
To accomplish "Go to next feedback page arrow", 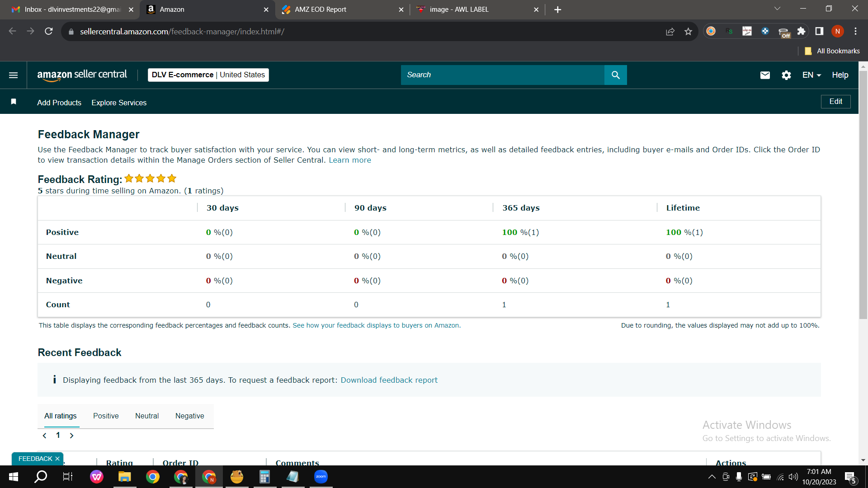I will click(x=71, y=436).
